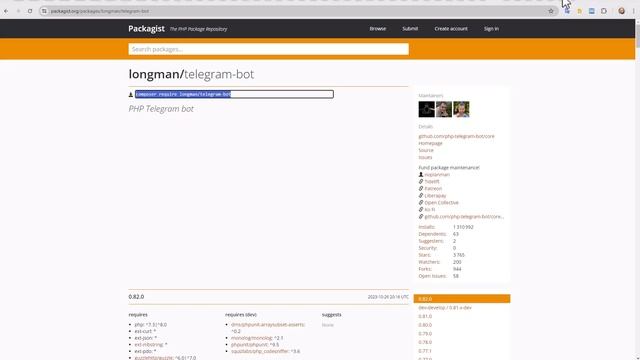Click the chain icon beside Liberapay
The height and width of the screenshot is (360, 640).
421,195
